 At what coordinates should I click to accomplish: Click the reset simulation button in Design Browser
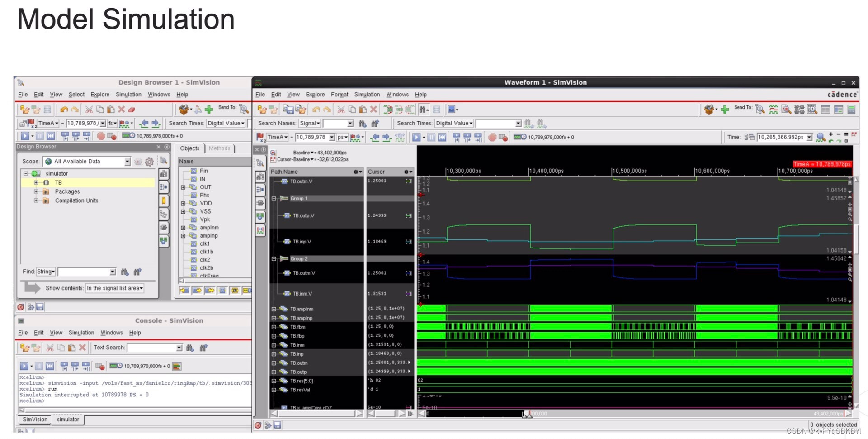(x=51, y=136)
